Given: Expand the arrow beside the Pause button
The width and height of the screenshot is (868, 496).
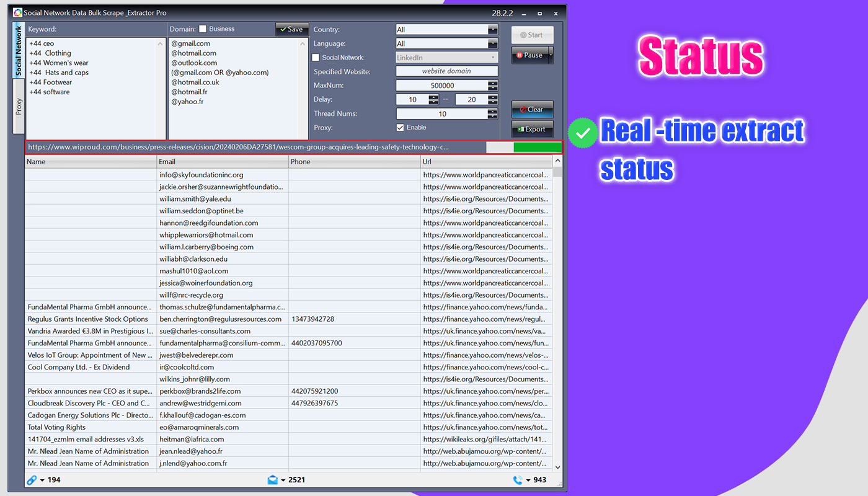Looking at the screenshot, I should coord(551,55).
